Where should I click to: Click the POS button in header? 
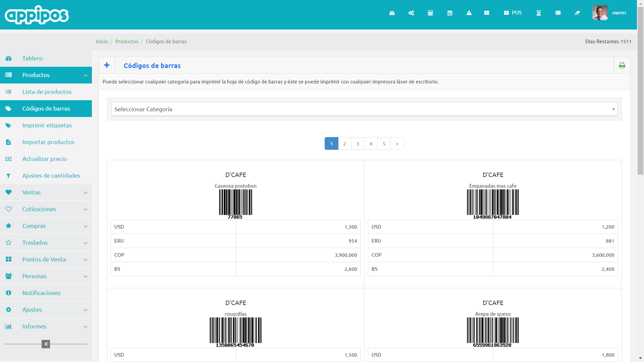pos(513,13)
